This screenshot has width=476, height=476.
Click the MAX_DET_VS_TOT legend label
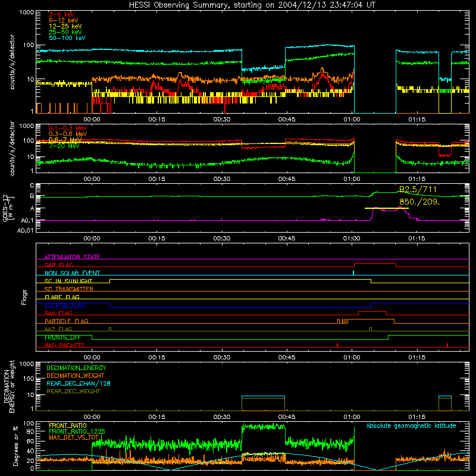tap(74, 437)
